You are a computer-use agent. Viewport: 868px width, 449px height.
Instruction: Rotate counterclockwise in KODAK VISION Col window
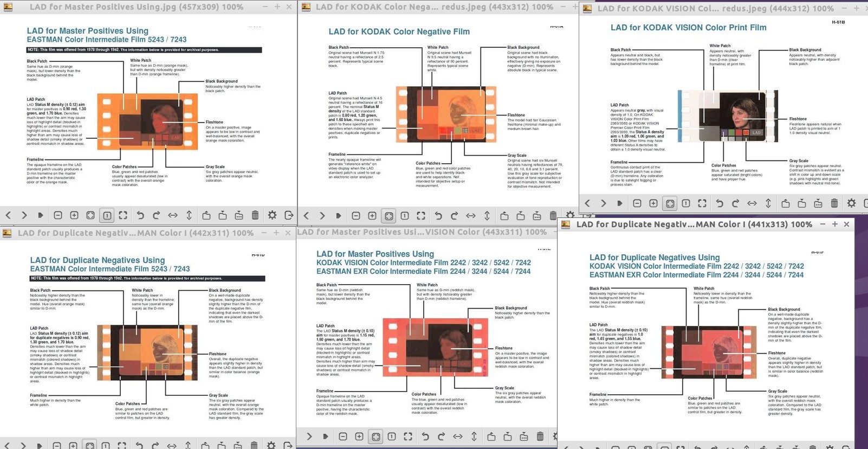click(x=720, y=203)
